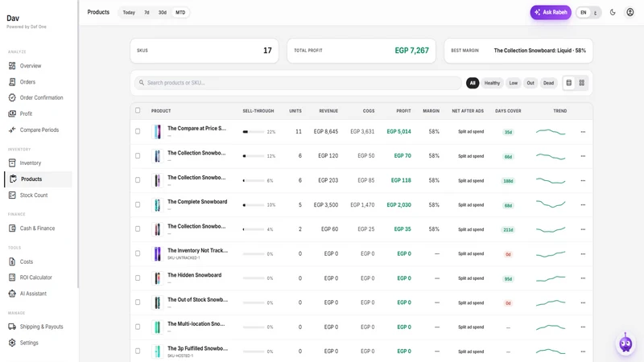The image size is (644, 362).
Task: Sort by the Sell-Through column header
Action: [258, 111]
